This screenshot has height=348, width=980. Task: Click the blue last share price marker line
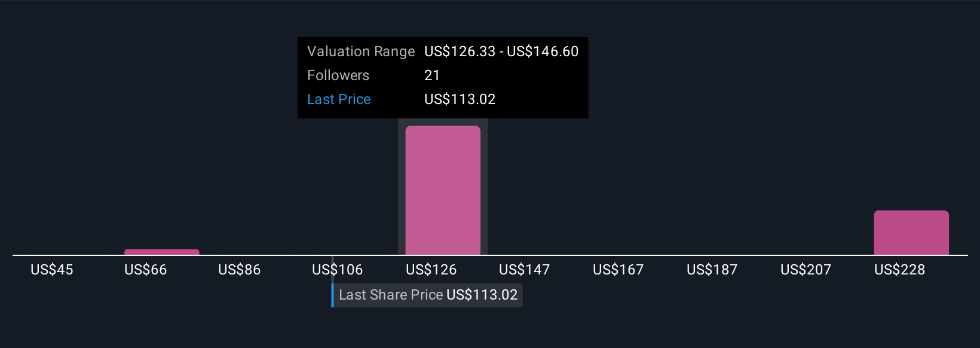(333, 295)
